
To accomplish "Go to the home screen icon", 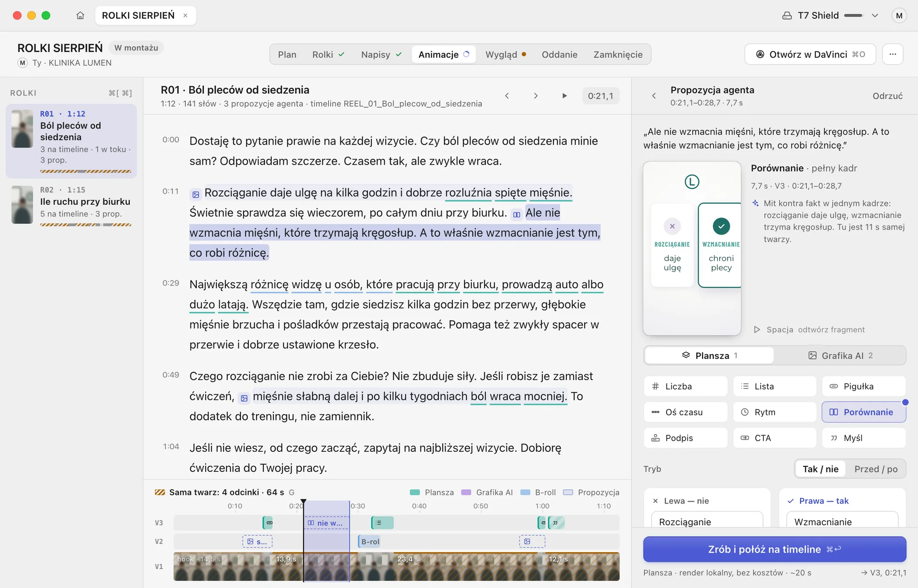I will pyautogui.click(x=80, y=16).
